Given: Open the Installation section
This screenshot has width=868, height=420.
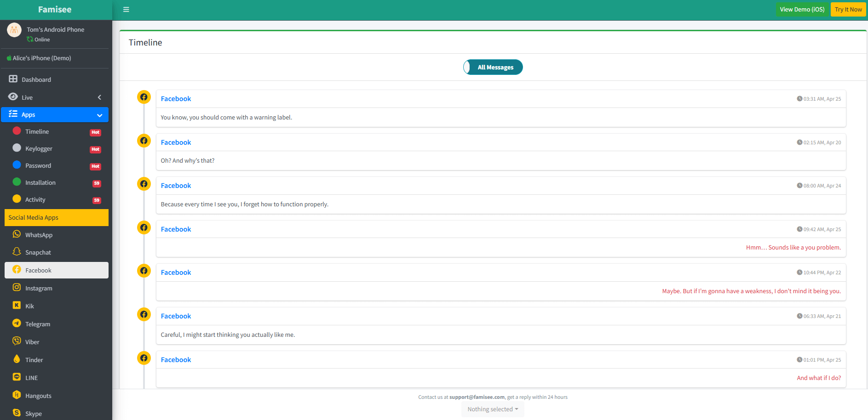Looking at the screenshot, I should point(56,182).
